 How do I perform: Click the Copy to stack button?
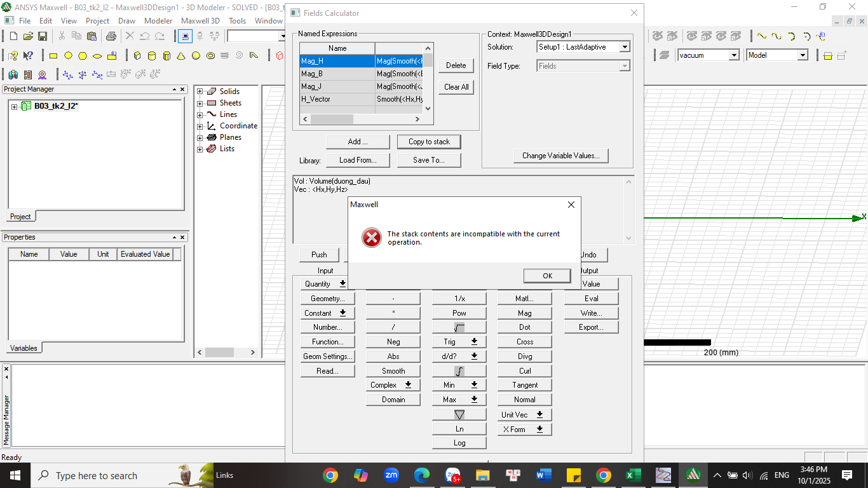click(x=429, y=142)
